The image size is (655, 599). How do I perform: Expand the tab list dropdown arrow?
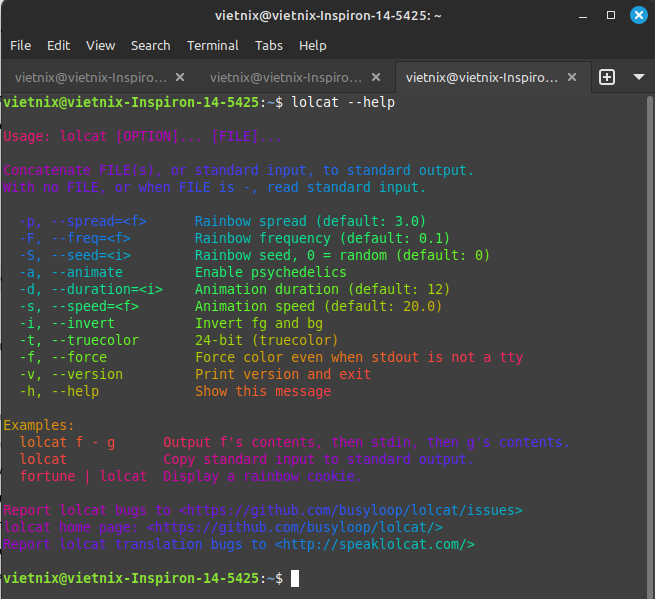coord(639,77)
